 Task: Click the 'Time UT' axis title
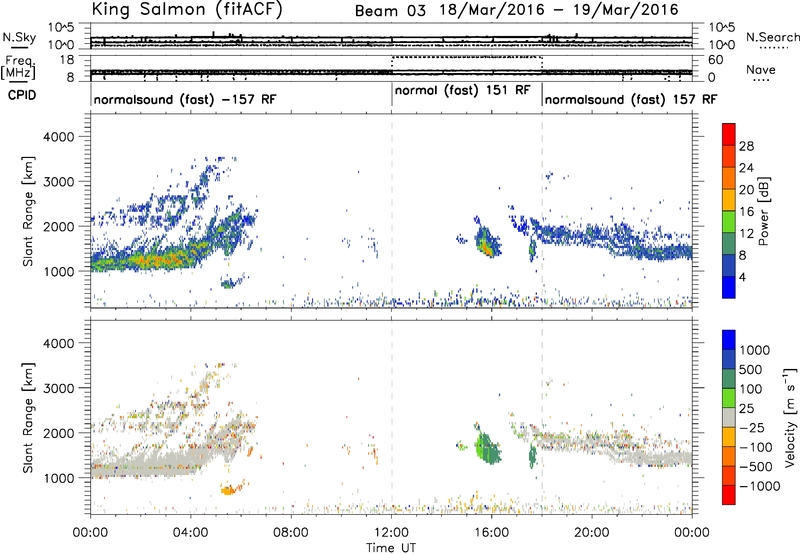(x=391, y=548)
